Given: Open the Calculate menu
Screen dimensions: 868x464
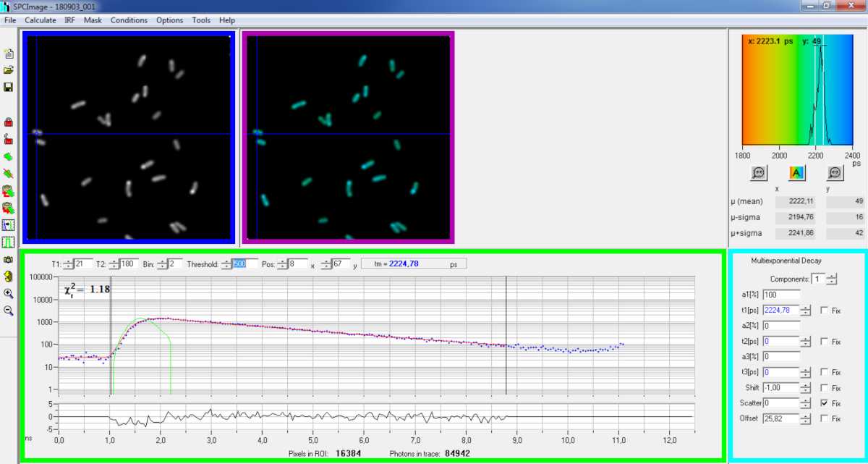Looking at the screenshot, I should tap(40, 20).
